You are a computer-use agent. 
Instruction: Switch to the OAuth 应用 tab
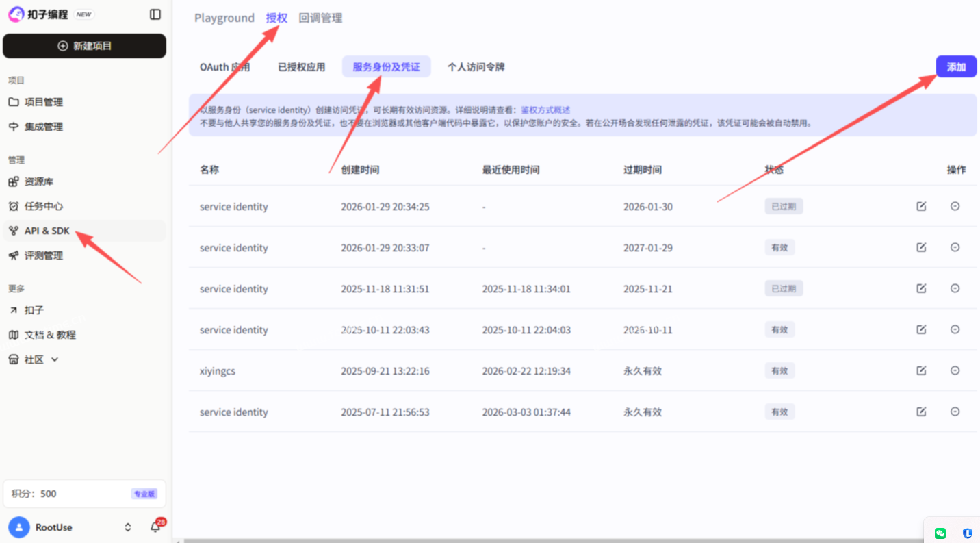coord(224,67)
